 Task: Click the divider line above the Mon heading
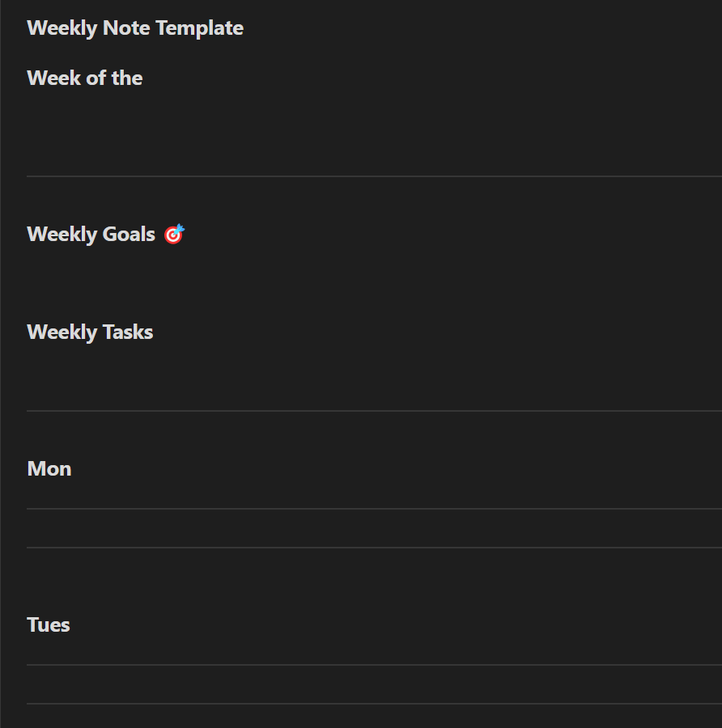pos(372,411)
